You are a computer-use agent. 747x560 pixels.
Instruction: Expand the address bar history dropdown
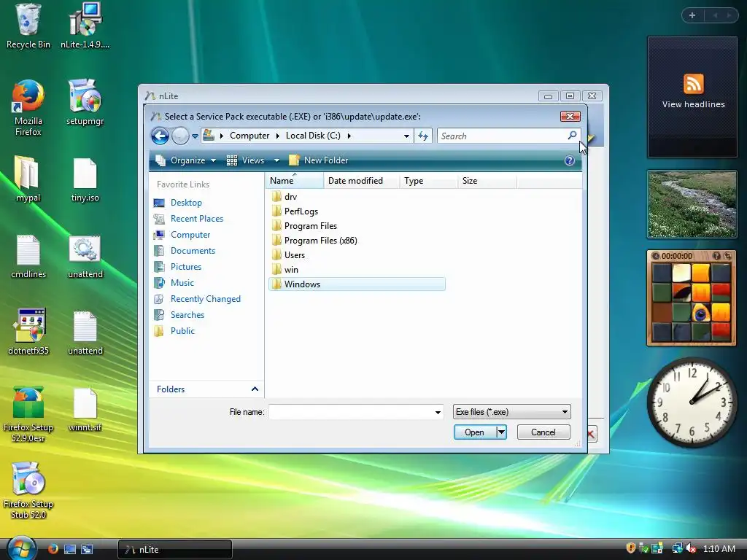[x=406, y=136]
